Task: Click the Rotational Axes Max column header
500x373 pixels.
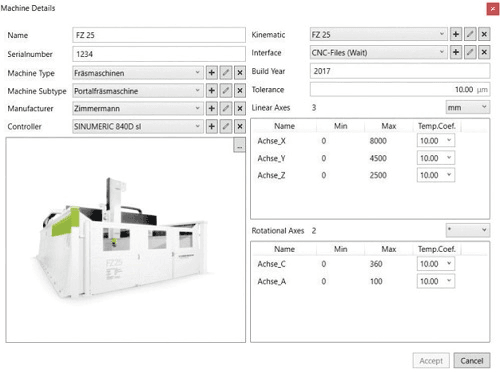Action: 389,249
